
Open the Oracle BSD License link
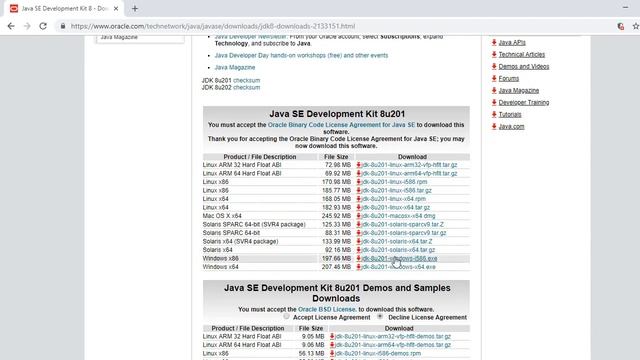(327, 309)
